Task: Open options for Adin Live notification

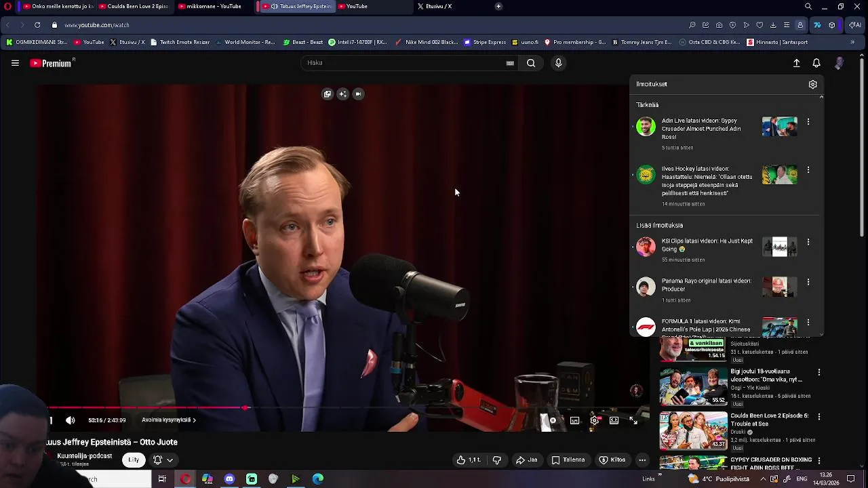Action: pyautogui.click(x=808, y=122)
